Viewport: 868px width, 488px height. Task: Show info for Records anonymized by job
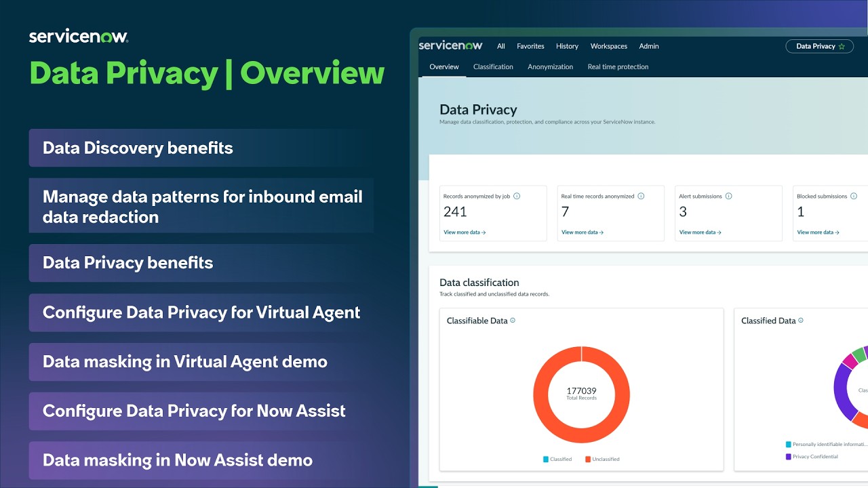point(517,196)
